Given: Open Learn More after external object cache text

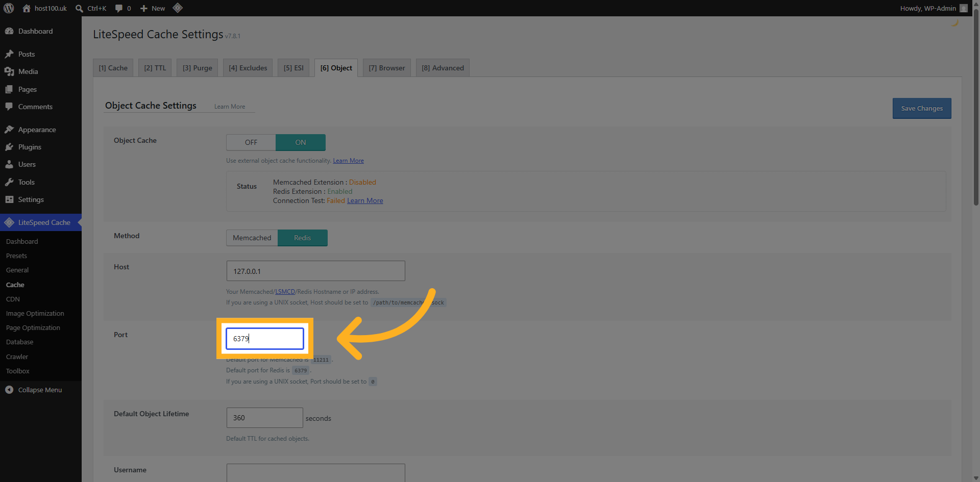Looking at the screenshot, I should pos(349,161).
